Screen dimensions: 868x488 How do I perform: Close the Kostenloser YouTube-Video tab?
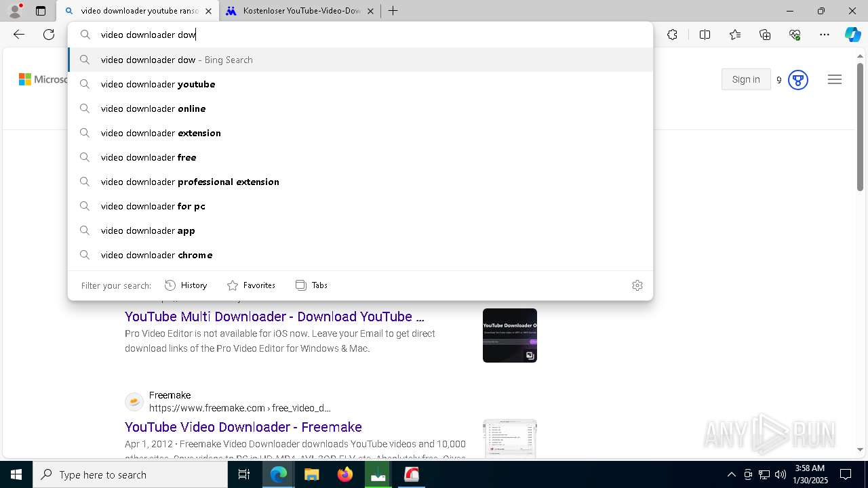tap(371, 11)
